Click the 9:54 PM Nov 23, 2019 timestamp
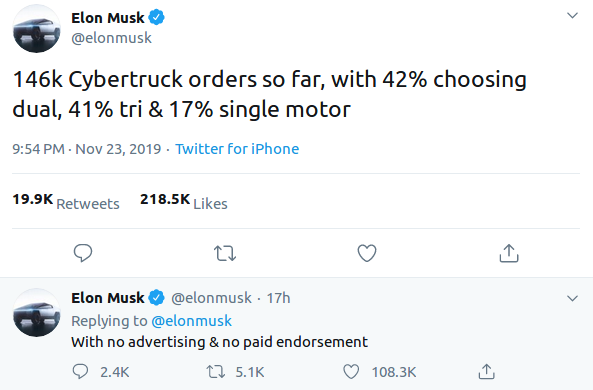Image resolution: width=593 pixels, height=390 pixels. pos(87,149)
